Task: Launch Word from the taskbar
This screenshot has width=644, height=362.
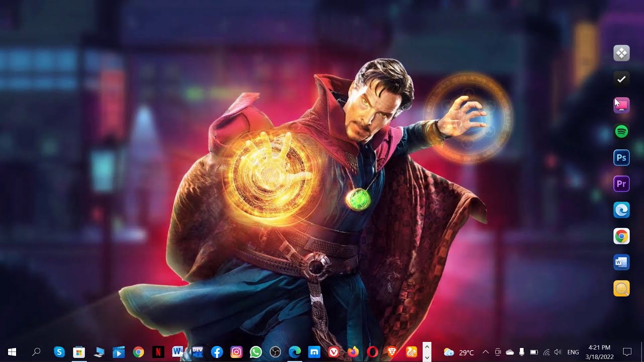Action: point(177,352)
